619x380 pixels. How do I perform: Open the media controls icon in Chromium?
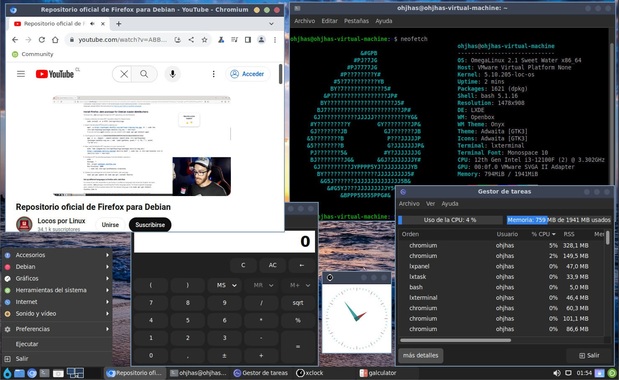click(x=234, y=39)
